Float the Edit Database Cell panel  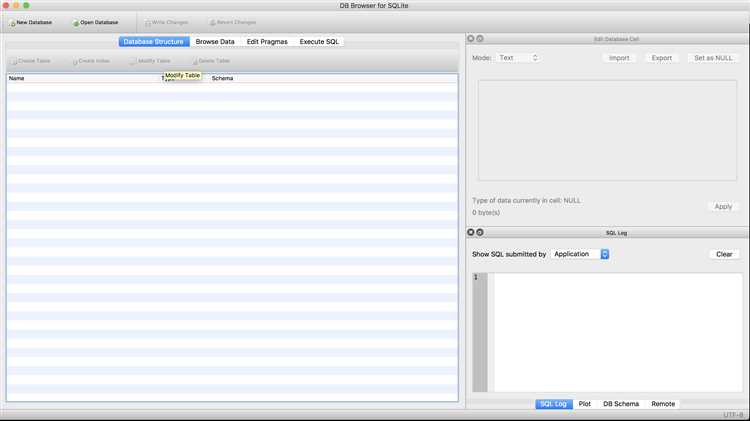[x=480, y=38]
